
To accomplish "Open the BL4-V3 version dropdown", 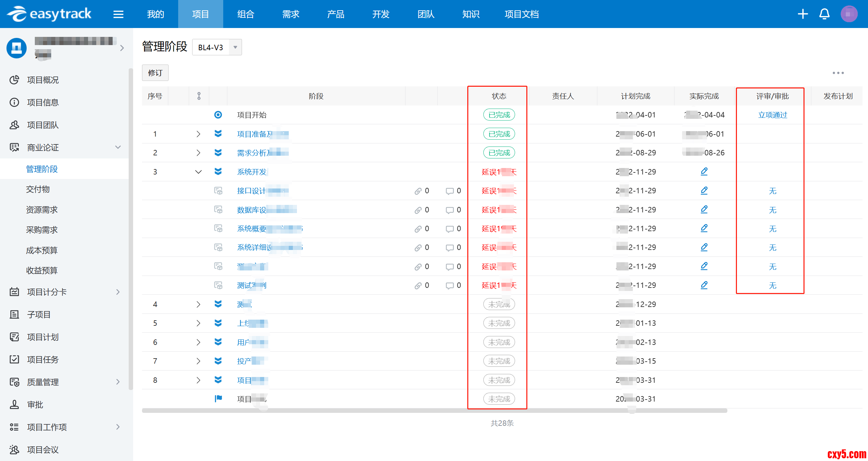I will click(235, 47).
